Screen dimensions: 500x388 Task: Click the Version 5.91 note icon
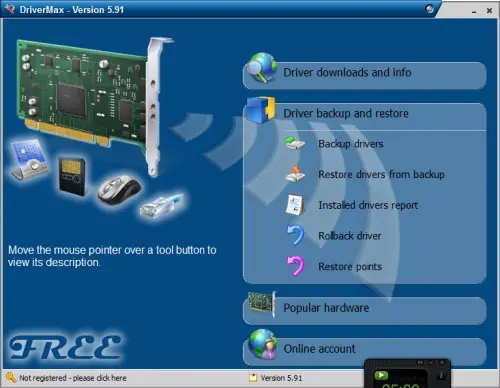tap(253, 378)
